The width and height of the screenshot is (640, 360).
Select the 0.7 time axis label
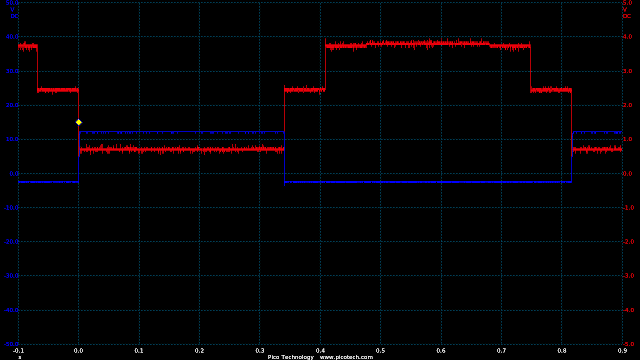(501, 351)
